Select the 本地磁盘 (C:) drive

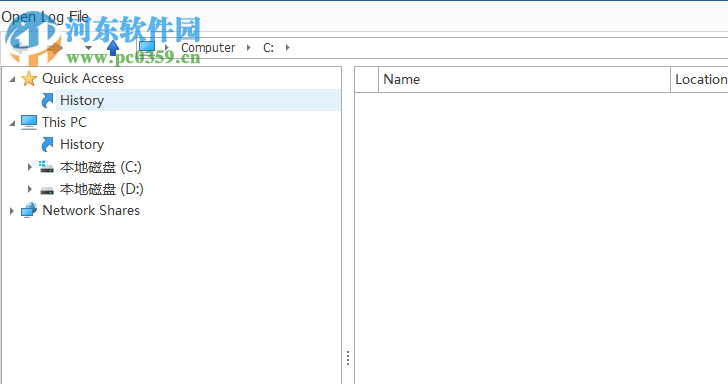pos(101,167)
